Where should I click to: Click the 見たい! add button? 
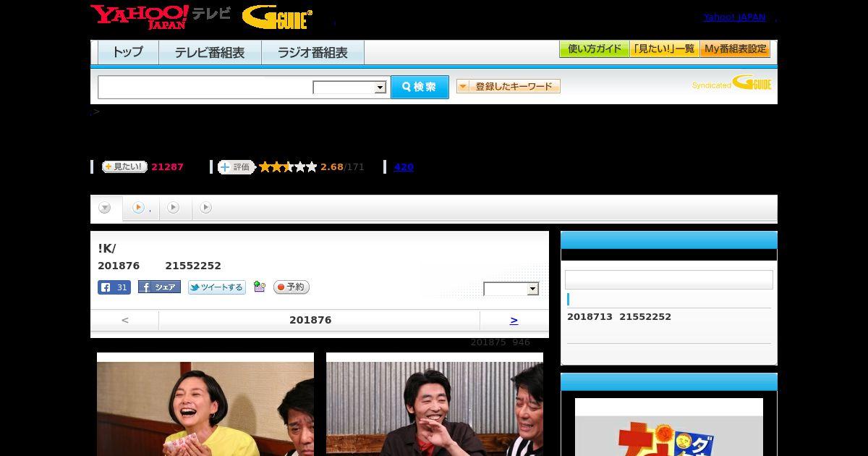[124, 166]
